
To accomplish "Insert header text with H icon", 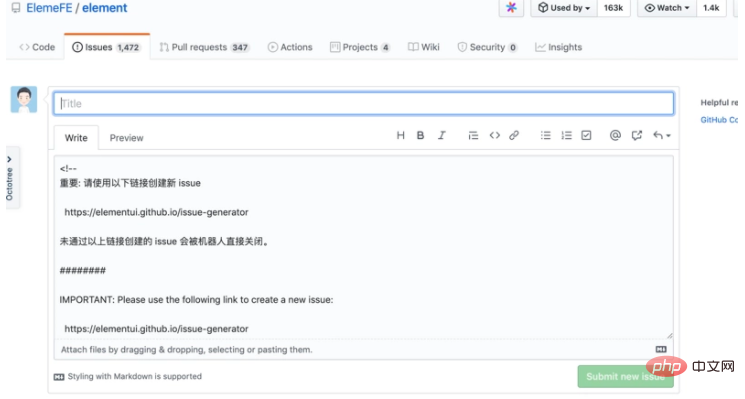I will click(x=401, y=135).
